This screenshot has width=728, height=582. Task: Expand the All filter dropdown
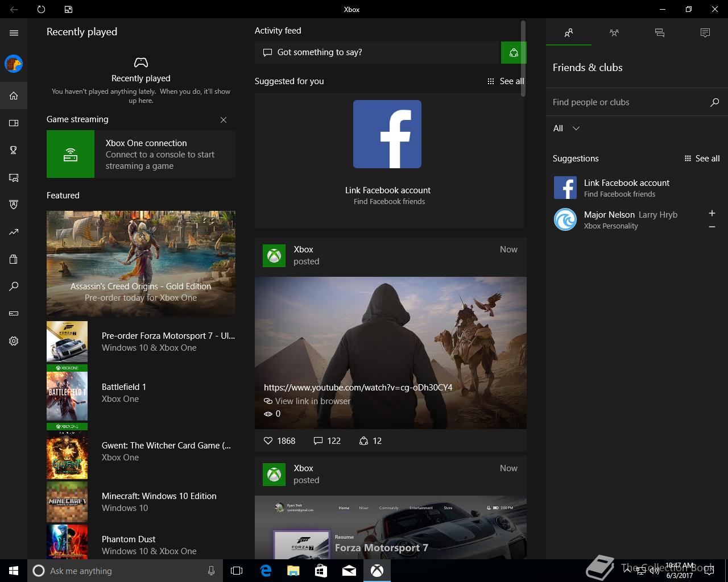click(566, 128)
